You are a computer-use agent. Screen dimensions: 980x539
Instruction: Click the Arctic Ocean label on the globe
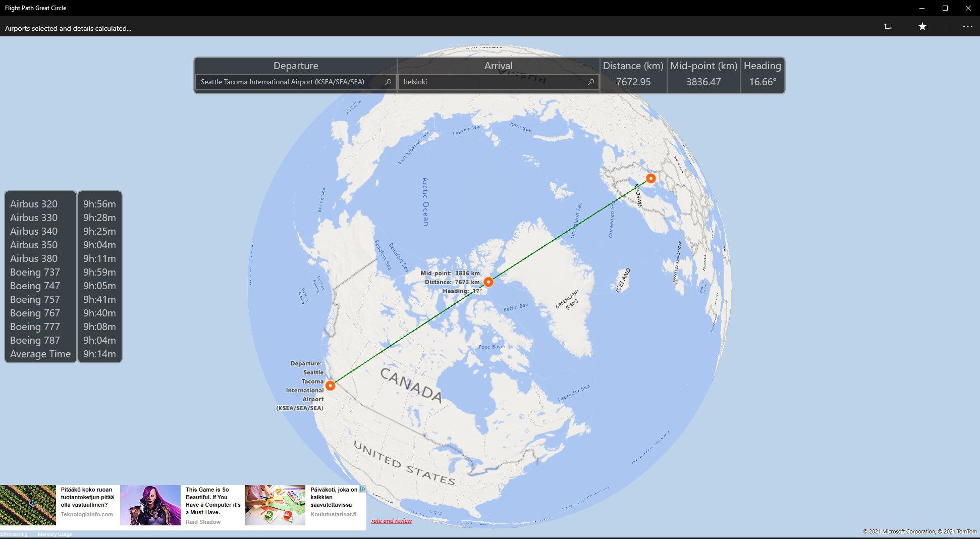(425, 201)
